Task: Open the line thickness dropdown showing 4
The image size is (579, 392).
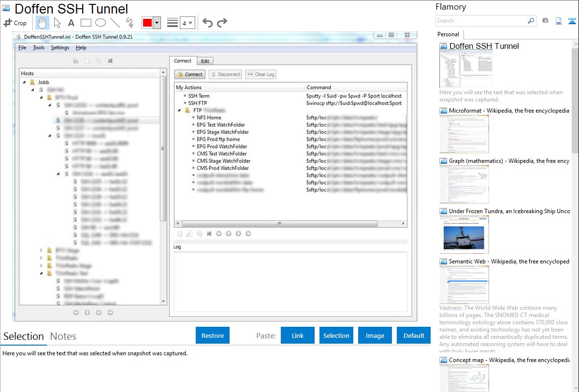Action: click(x=188, y=23)
